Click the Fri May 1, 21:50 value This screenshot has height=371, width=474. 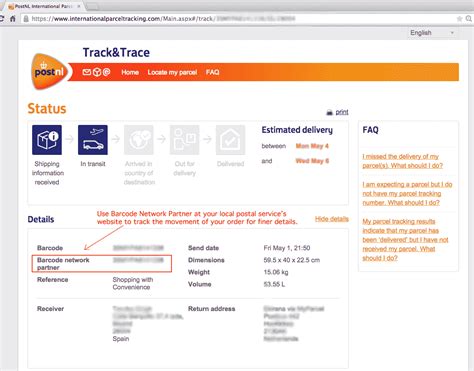(287, 248)
